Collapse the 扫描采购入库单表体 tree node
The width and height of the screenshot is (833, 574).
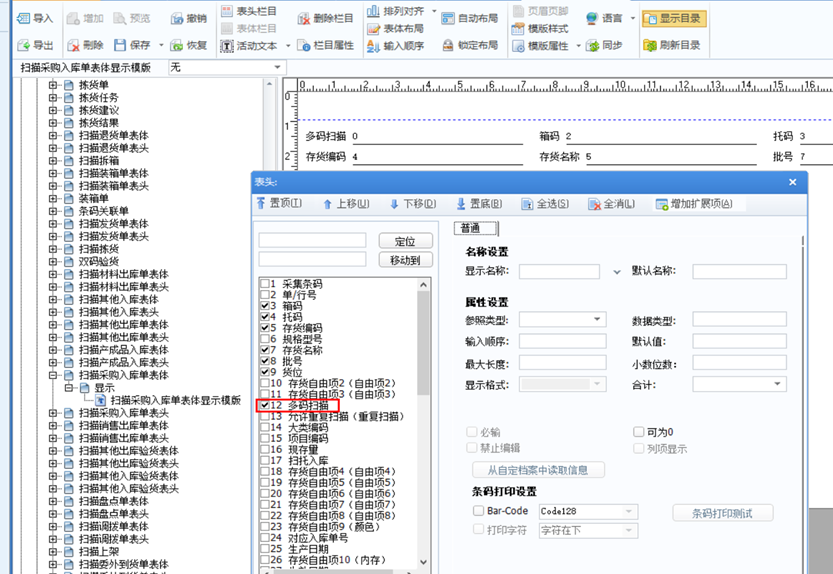click(53, 375)
